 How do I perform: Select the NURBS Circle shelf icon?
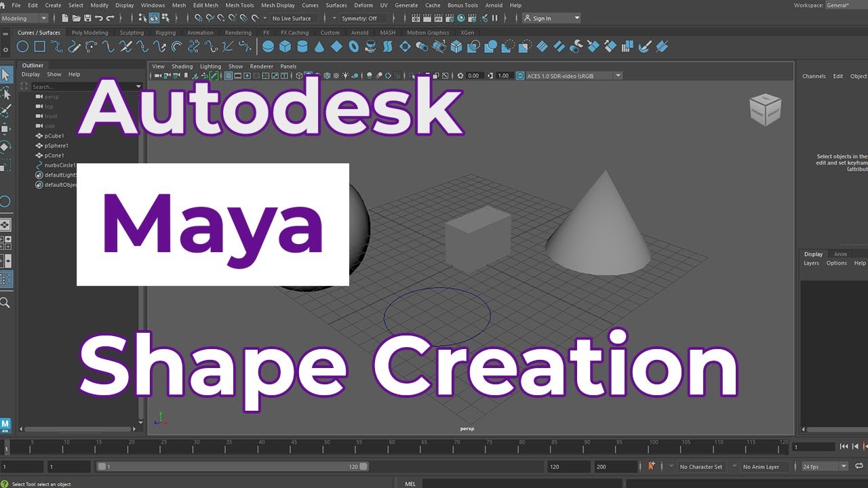pos(22,46)
